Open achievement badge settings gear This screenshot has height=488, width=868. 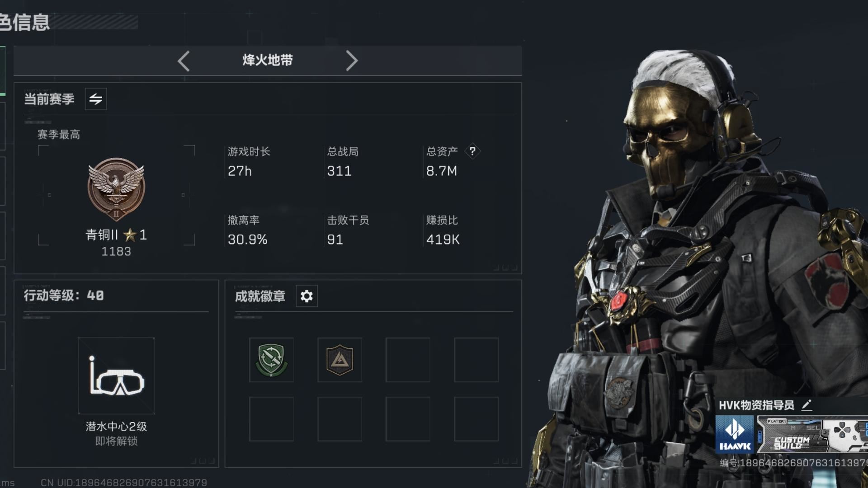point(307,296)
